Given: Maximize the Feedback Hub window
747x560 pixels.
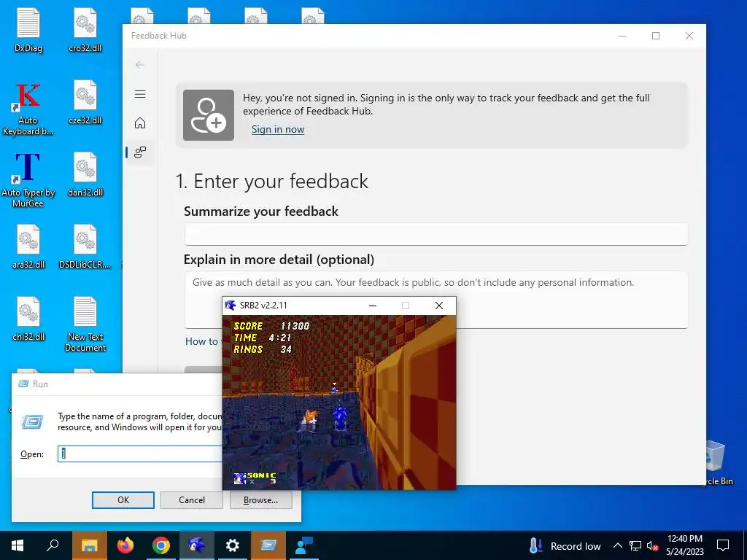Looking at the screenshot, I should pos(656,36).
